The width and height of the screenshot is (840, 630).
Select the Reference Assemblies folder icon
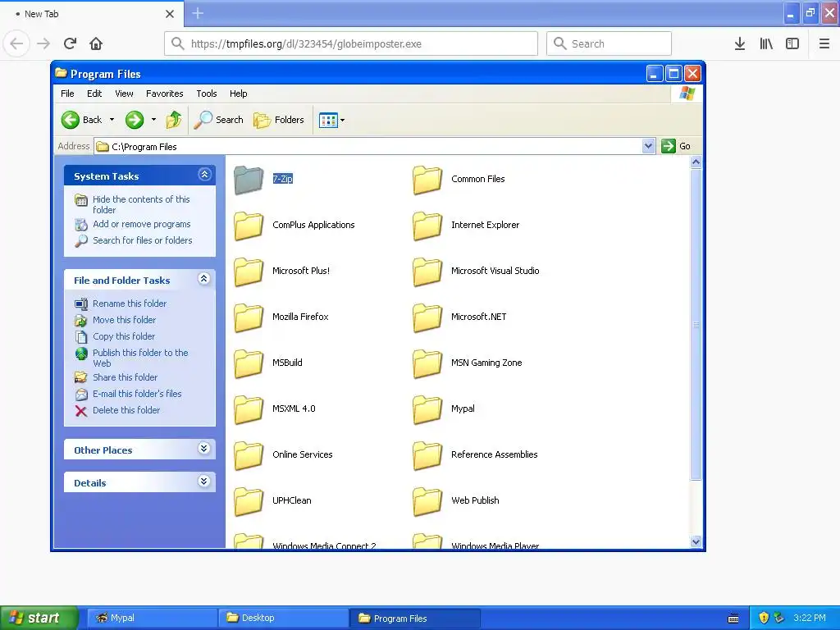(427, 455)
